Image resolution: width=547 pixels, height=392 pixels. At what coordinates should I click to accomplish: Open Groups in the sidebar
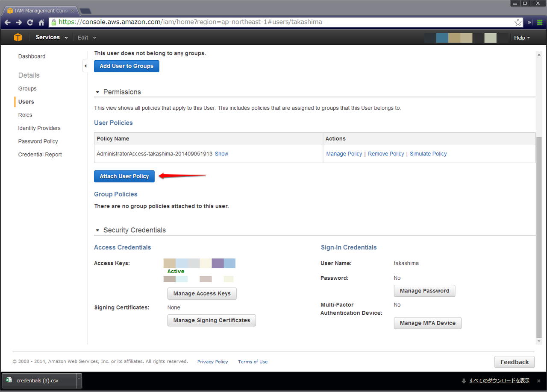tap(27, 88)
